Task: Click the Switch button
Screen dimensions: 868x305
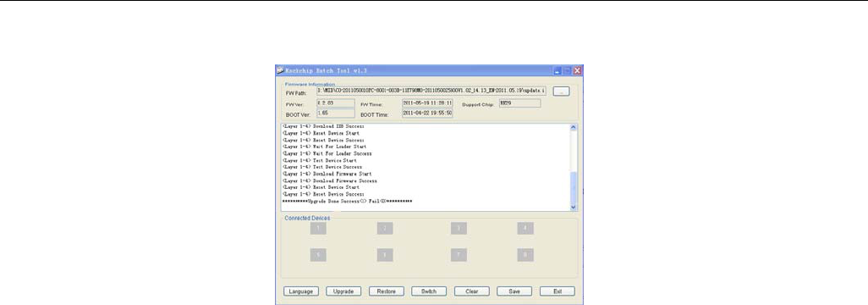Action: [x=429, y=291]
